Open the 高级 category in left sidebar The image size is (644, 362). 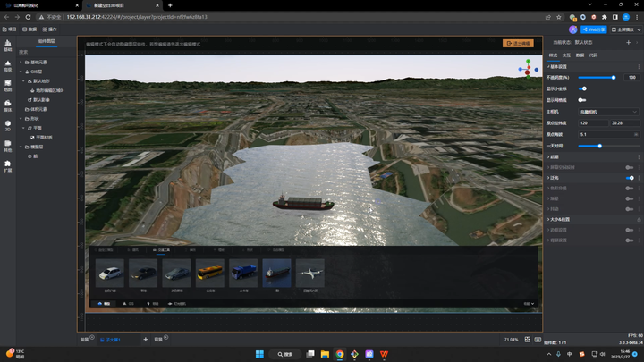(x=8, y=65)
